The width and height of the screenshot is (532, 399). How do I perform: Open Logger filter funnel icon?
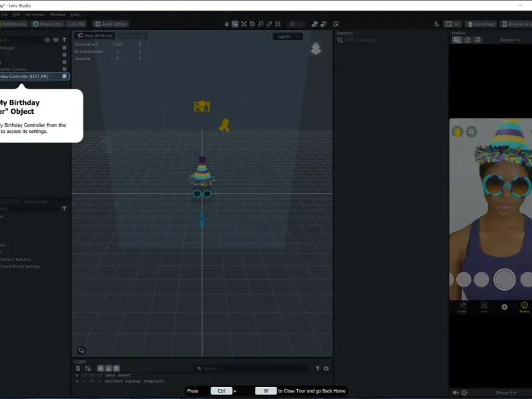(318, 368)
